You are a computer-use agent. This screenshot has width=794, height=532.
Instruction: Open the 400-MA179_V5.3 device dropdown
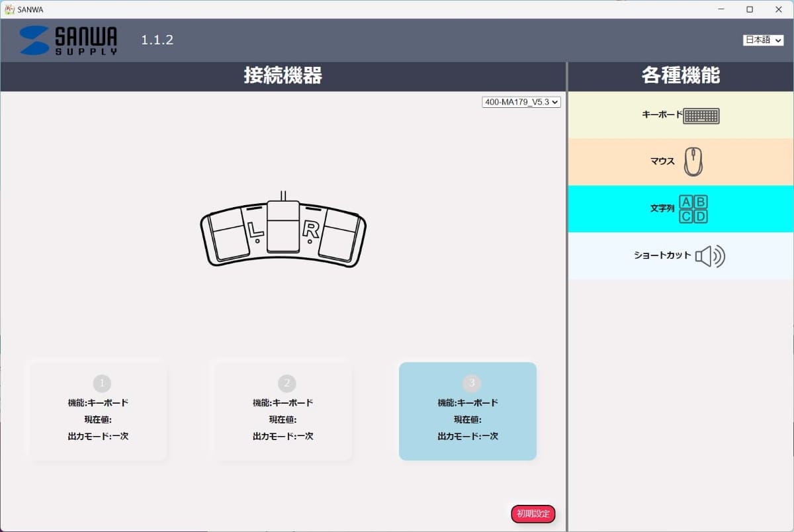tap(522, 102)
